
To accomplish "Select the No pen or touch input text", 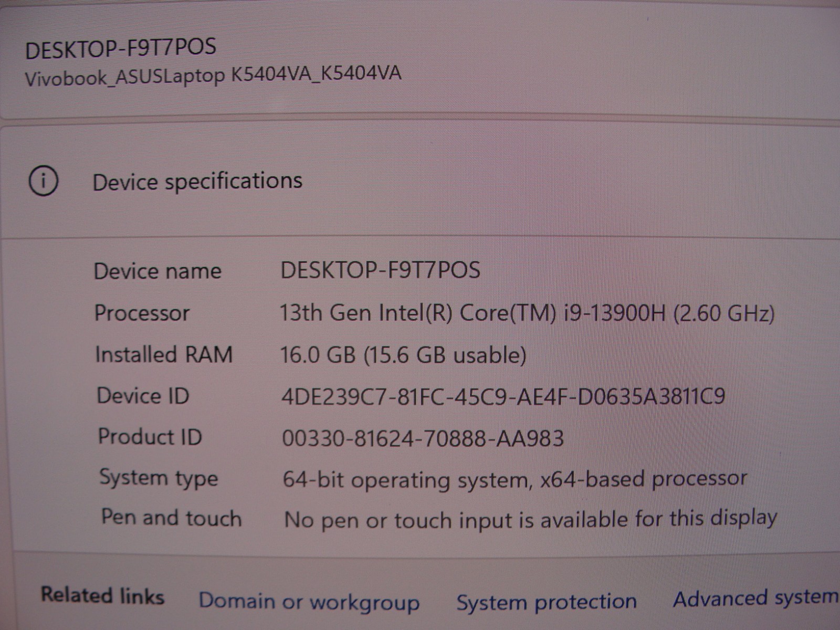I will coord(531,520).
